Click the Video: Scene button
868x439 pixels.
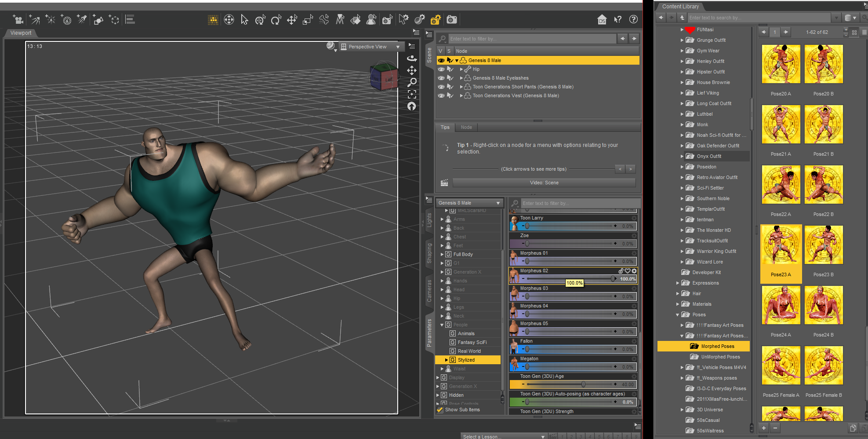click(x=544, y=183)
